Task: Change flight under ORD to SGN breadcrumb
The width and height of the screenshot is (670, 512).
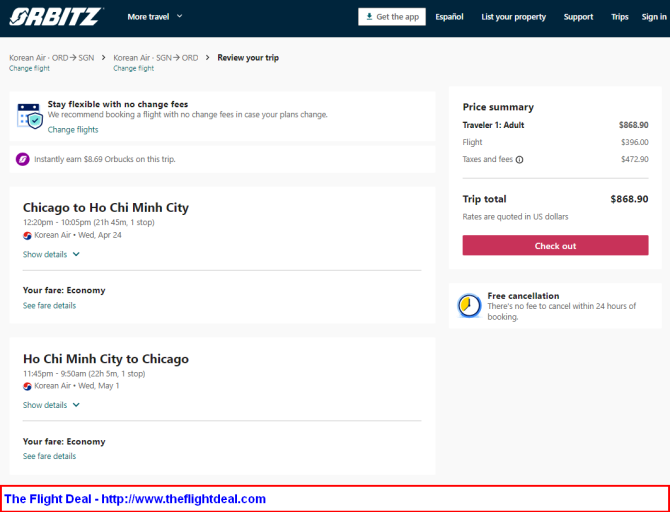Action: coord(29,68)
